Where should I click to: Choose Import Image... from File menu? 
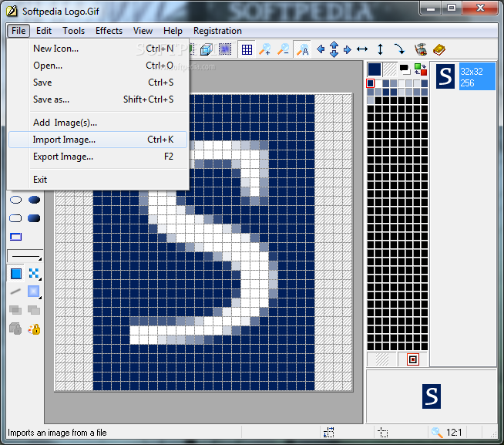98,140
